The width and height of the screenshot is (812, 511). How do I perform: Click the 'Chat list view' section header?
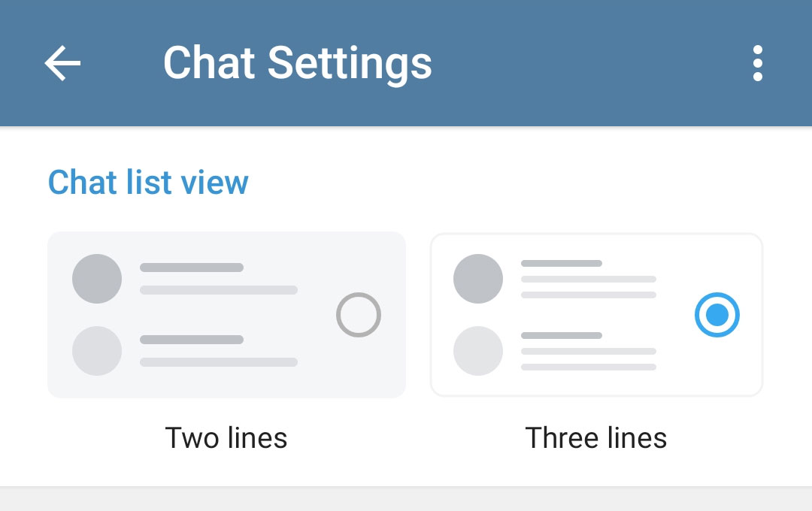pyautogui.click(x=148, y=183)
